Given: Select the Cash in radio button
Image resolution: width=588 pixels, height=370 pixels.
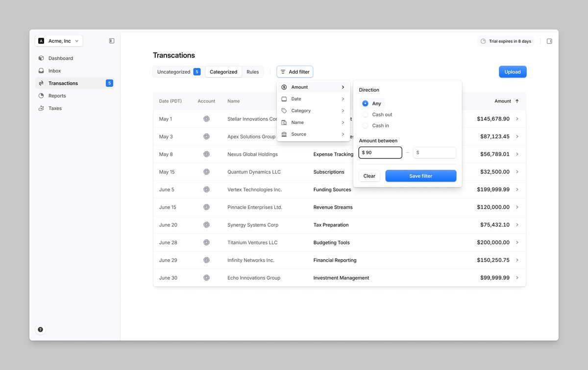Looking at the screenshot, I should 365,126.
